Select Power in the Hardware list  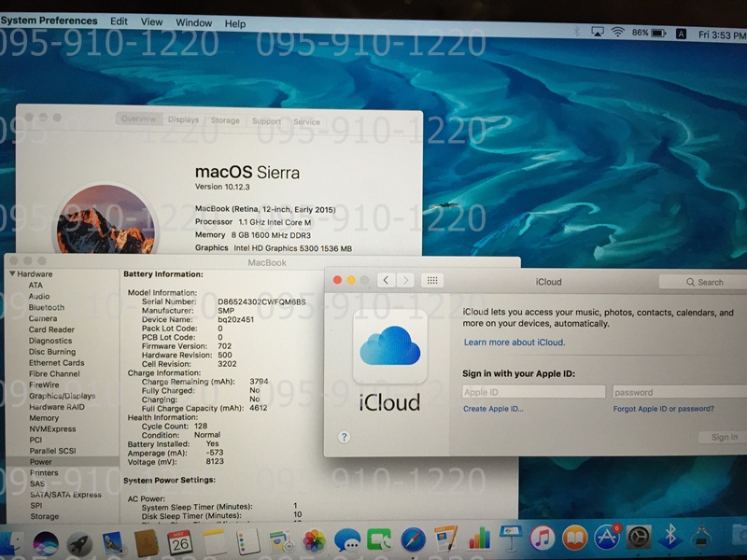[x=41, y=461]
